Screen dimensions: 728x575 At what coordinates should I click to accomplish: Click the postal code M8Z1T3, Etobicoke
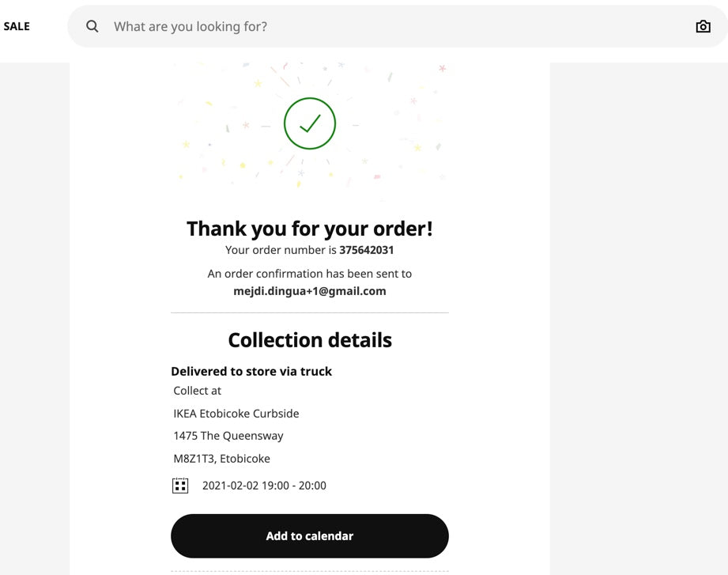(x=222, y=459)
